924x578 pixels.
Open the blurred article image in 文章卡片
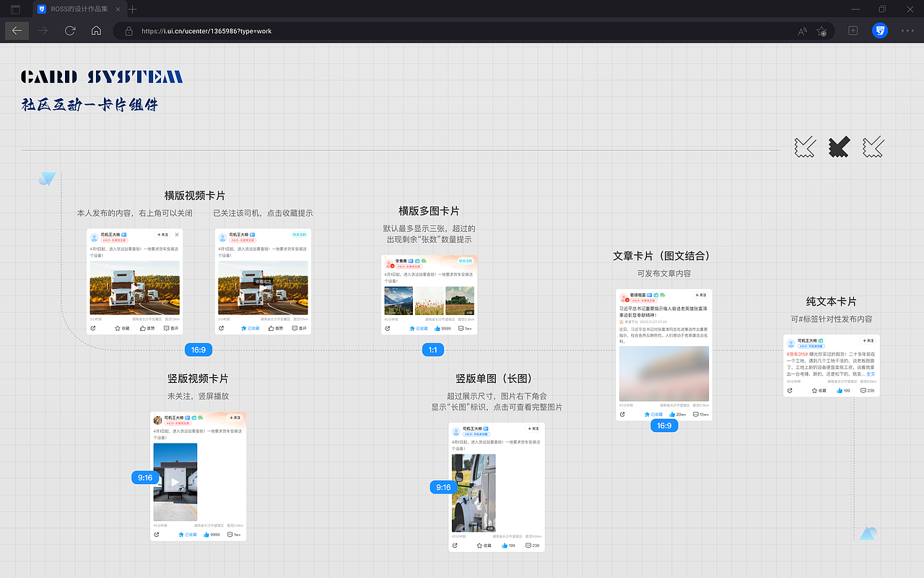point(664,374)
